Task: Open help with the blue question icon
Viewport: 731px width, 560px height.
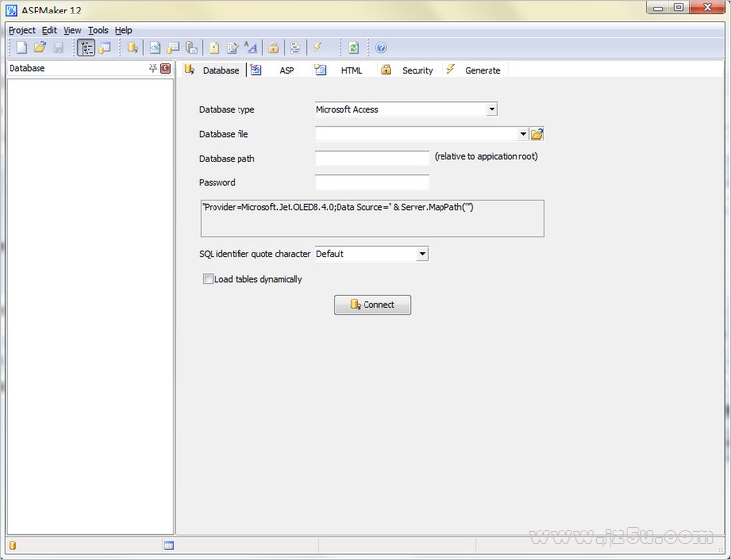Action: pos(381,47)
